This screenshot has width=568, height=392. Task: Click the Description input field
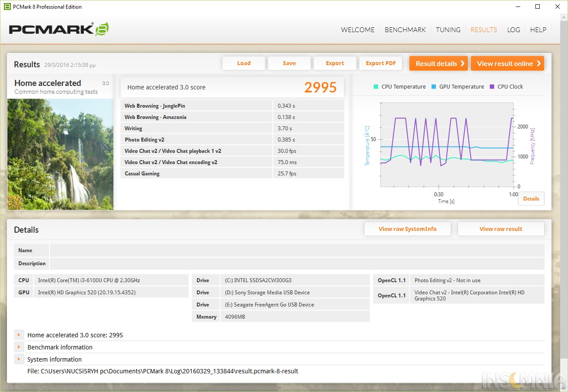(297, 264)
